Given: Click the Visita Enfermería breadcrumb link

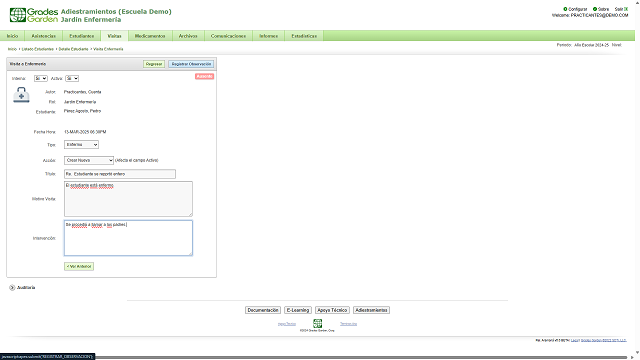Looking at the screenshot, I should [x=108, y=49].
